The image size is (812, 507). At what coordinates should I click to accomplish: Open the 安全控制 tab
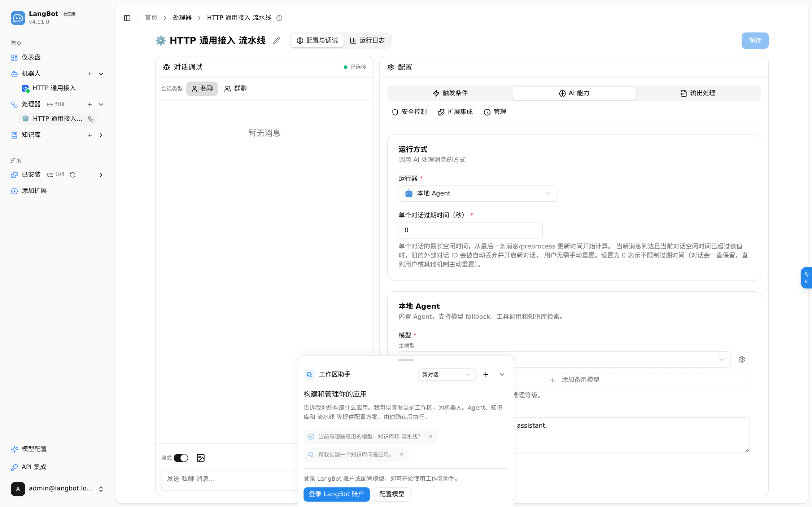[x=409, y=112]
